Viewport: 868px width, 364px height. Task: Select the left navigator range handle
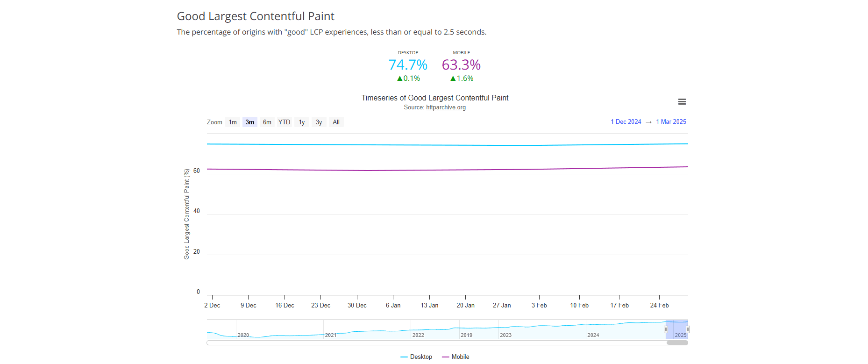pyautogui.click(x=666, y=329)
